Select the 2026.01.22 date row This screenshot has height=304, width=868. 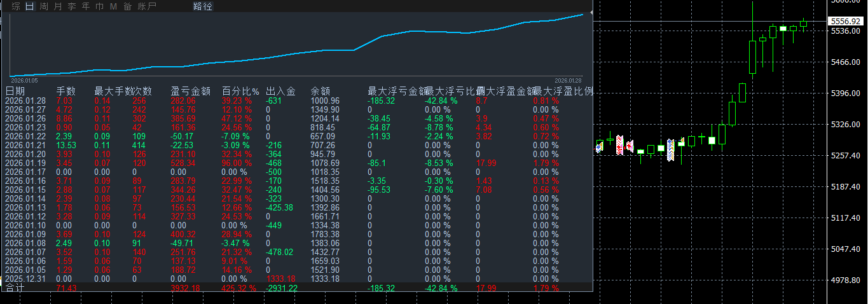(x=298, y=136)
